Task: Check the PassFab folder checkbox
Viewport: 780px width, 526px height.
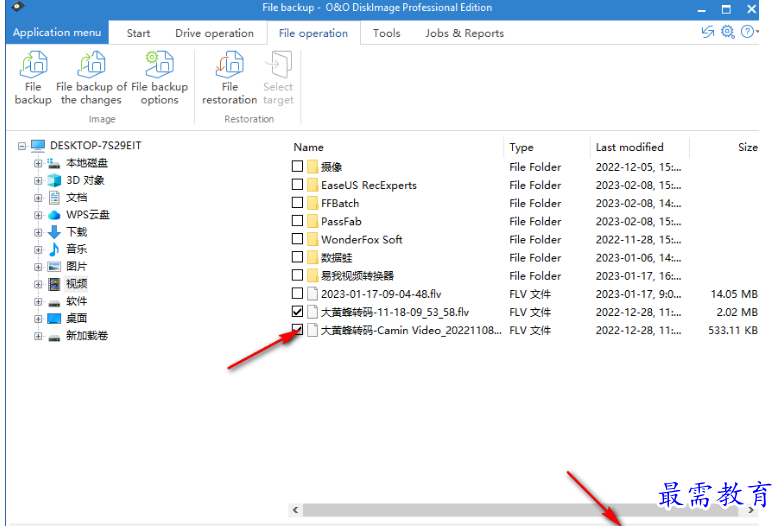Action: [x=297, y=220]
